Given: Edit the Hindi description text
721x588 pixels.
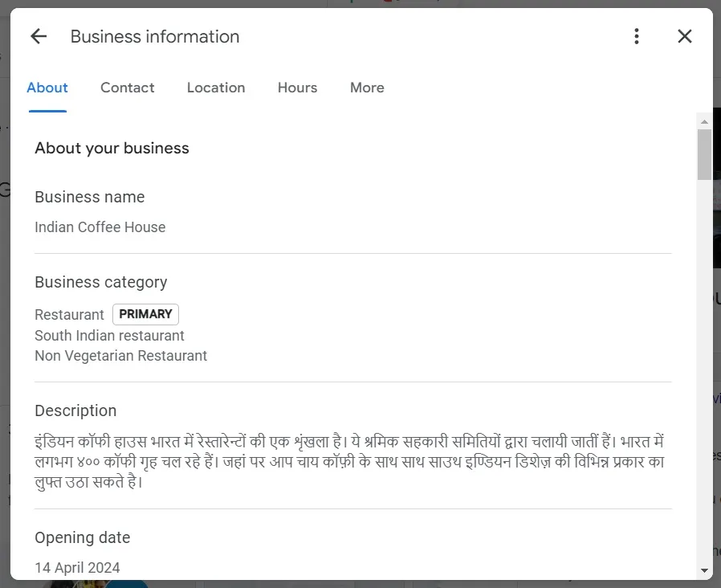Looking at the screenshot, I should [349, 461].
